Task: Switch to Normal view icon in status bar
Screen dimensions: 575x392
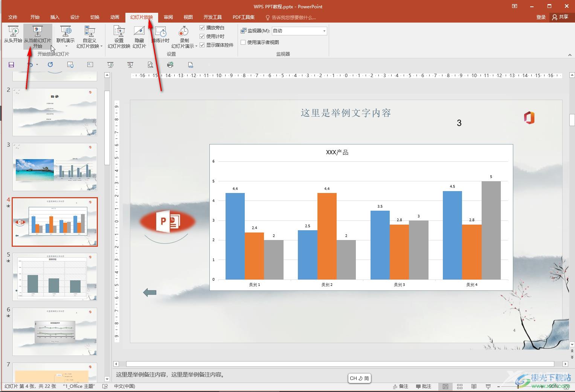Action: [445, 386]
